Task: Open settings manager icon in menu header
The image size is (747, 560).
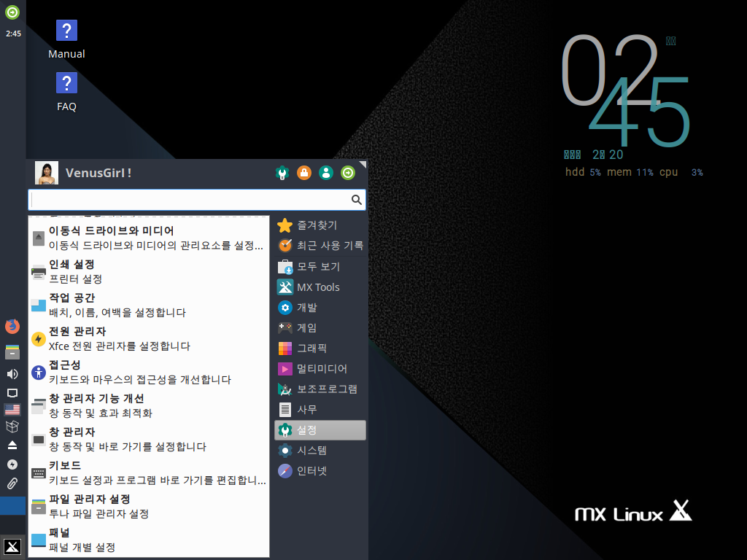Action: 282,172
